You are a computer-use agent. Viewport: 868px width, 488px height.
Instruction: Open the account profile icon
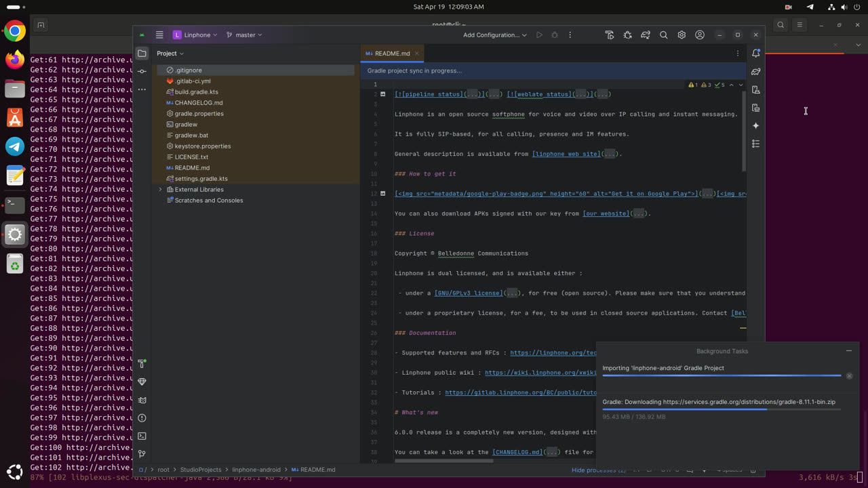click(x=700, y=35)
